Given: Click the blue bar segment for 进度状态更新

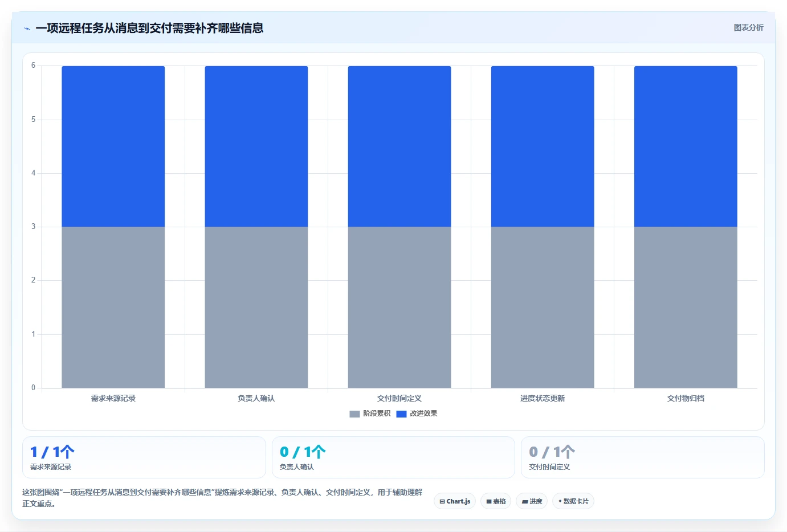Looking at the screenshot, I should click(x=543, y=146).
